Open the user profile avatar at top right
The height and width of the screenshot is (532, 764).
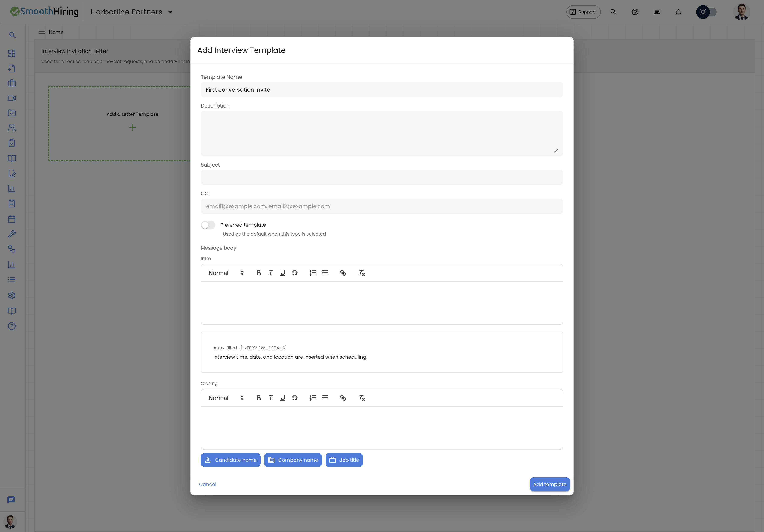tap(742, 12)
